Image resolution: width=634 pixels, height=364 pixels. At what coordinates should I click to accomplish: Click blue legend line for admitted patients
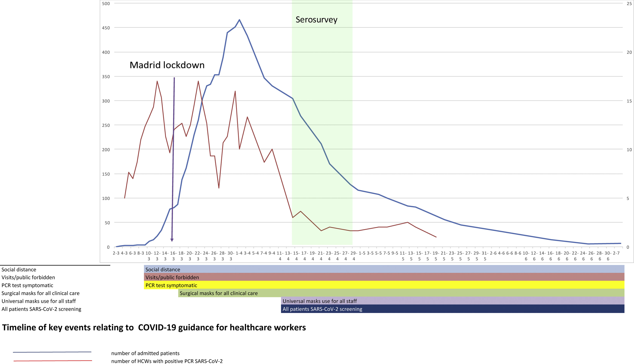point(52,352)
